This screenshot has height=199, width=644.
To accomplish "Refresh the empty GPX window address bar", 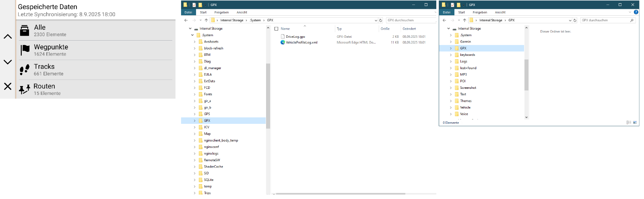I will point(575,20).
